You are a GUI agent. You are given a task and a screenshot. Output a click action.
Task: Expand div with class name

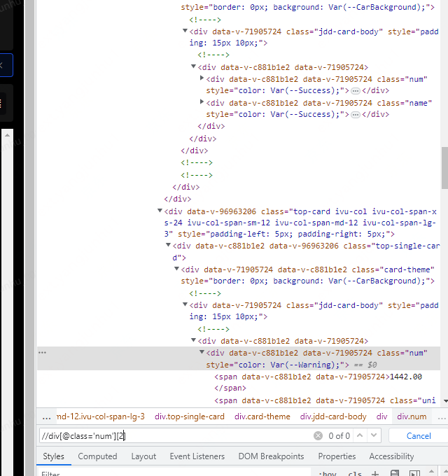(x=202, y=103)
